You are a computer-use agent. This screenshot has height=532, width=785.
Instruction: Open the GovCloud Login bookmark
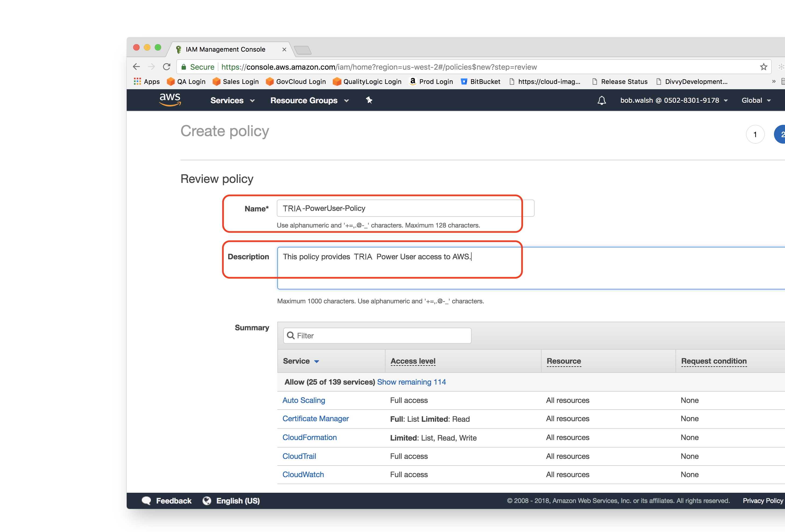[296, 81]
